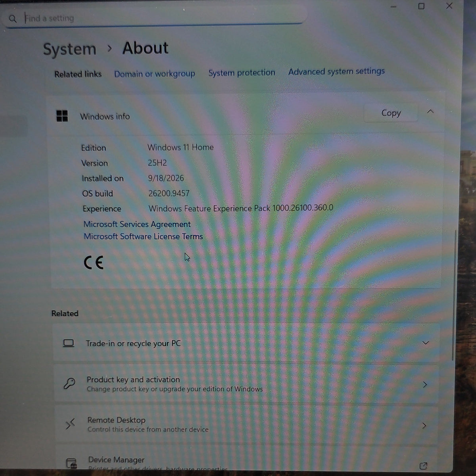Expand Trade-in or recycle your PC chevron
The width and height of the screenshot is (476, 476).
click(x=426, y=343)
